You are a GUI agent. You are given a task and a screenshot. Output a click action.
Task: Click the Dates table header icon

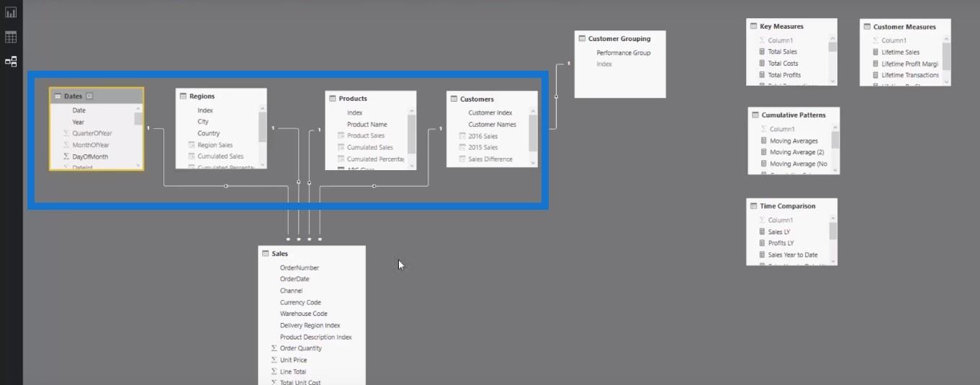point(58,96)
